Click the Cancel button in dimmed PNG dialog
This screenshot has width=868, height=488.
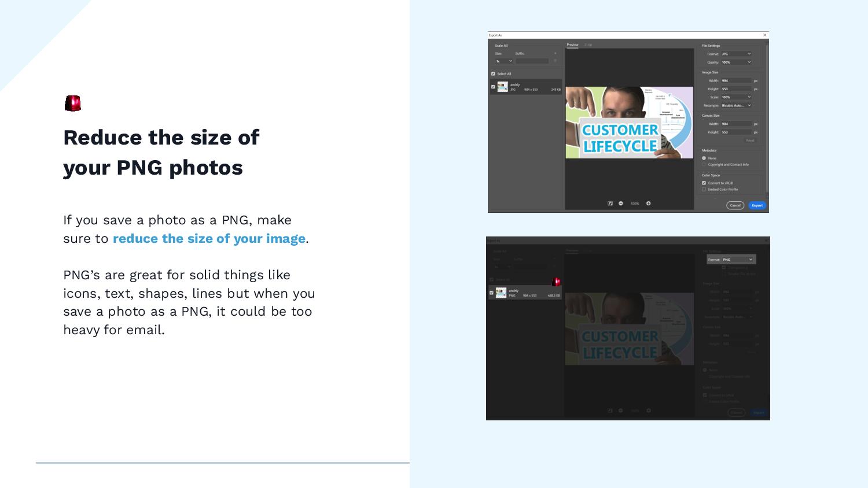736,412
